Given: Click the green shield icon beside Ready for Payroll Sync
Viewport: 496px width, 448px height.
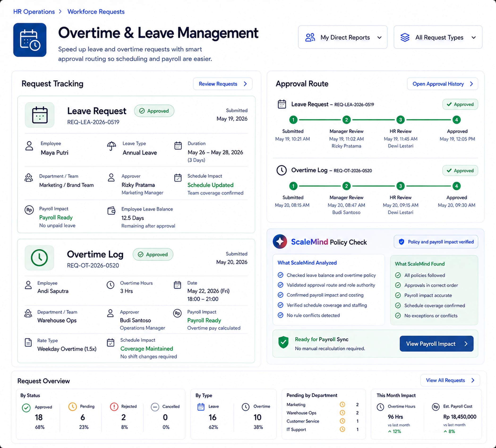Looking at the screenshot, I should click(x=283, y=342).
